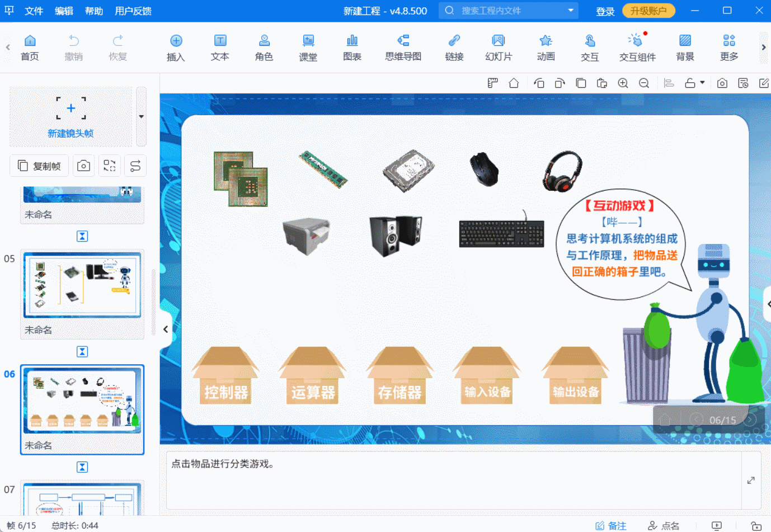Click the 升级账户 upgrade button
The image size is (771, 532).
(x=648, y=11)
